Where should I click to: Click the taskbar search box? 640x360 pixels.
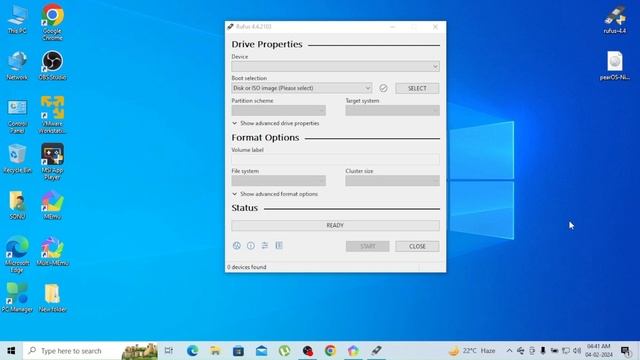click(91, 351)
